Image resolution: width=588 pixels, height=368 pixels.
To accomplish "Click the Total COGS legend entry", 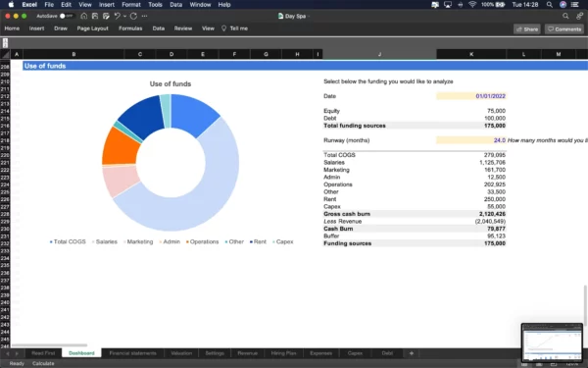I will tap(68, 241).
